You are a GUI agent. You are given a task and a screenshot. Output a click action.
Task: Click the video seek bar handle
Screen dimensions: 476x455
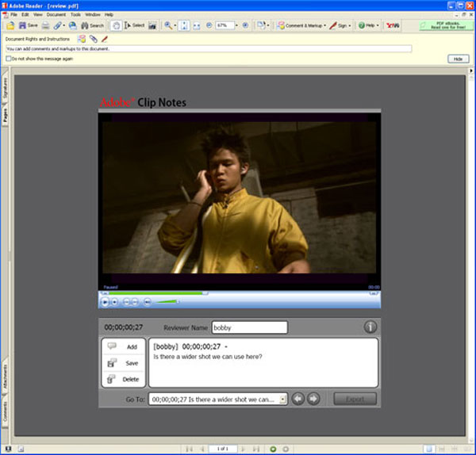click(205, 293)
